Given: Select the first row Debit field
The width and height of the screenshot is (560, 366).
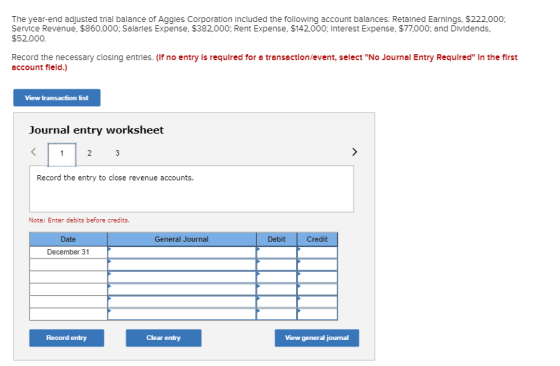Looking at the screenshot, I should point(276,252).
